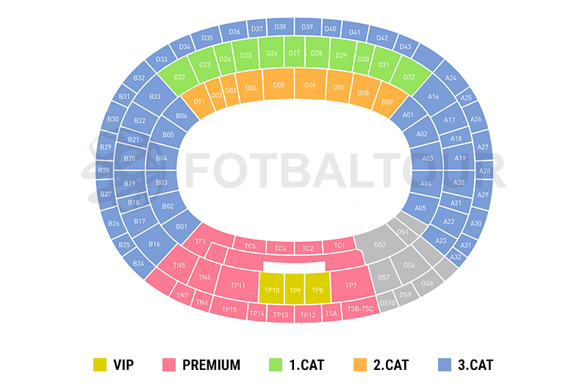The width and height of the screenshot is (588, 392).
Task: Click the yellow VIP legend swatch
Action: tap(101, 364)
